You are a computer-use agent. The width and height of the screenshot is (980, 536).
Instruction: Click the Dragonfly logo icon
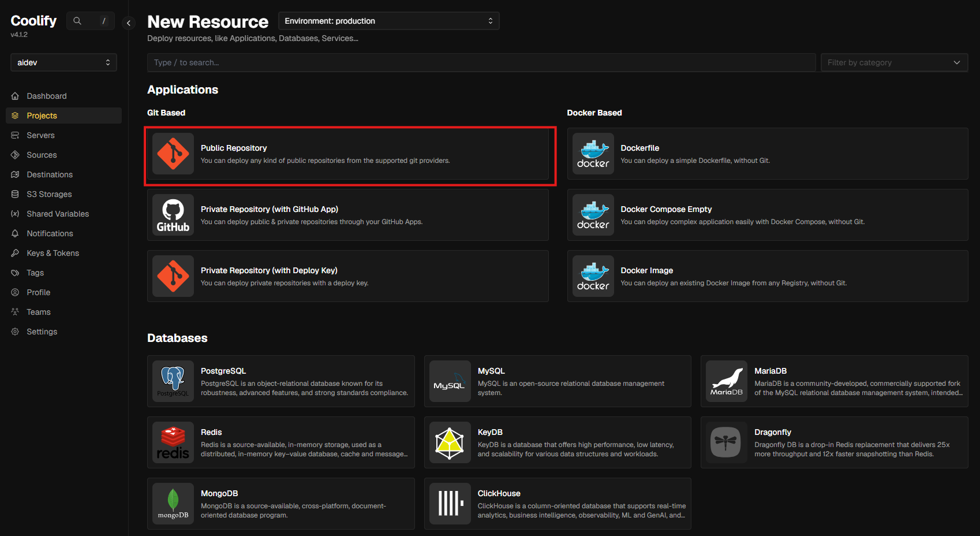727,442
